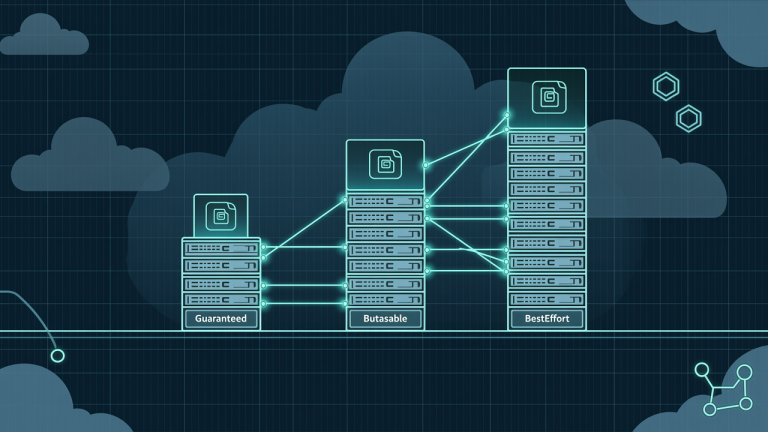This screenshot has width=768, height=432.
Task: Click the Butasable label
Action: tap(385, 318)
